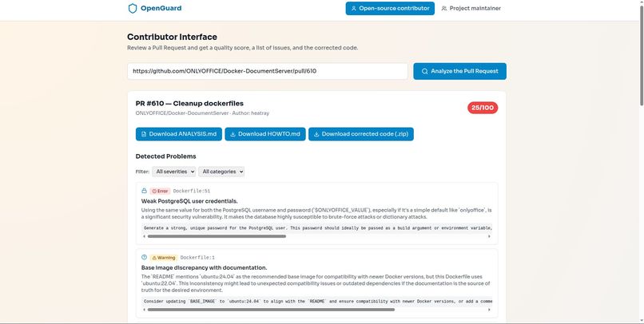The height and width of the screenshot is (324, 644).
Task: Click the OpenGuard shield logo icon
Action: [x=133, y=8]
